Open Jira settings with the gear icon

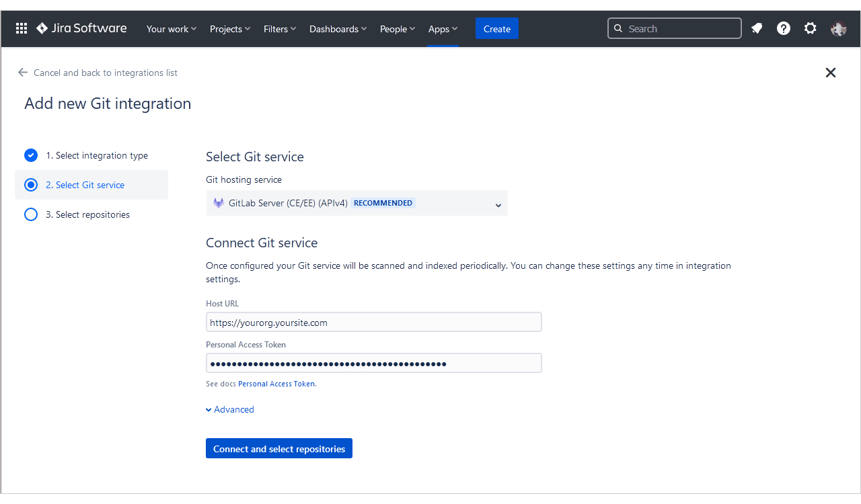810,28
